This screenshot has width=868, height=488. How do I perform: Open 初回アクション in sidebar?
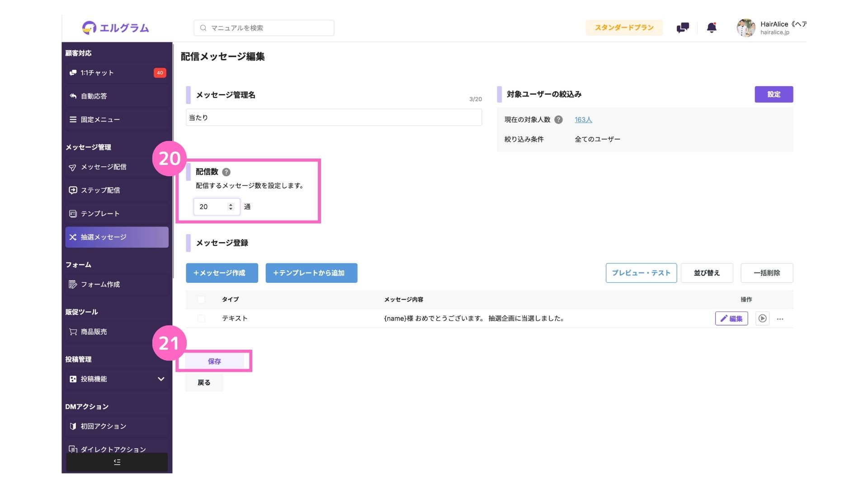[x=117, y=426]
